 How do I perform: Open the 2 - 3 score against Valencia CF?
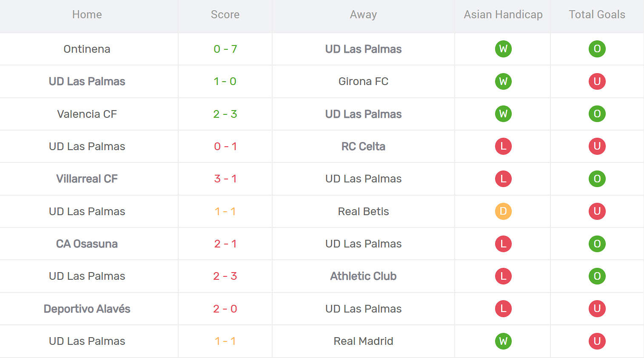click(x=225, y=114)
